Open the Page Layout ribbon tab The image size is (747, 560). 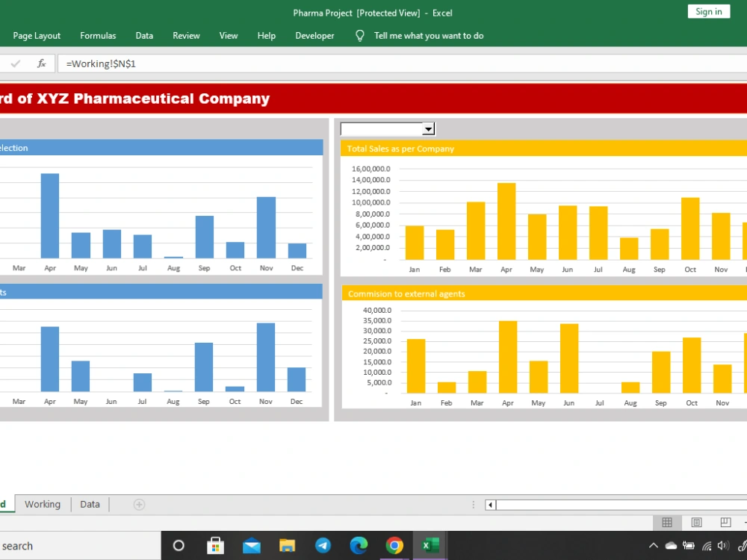[37, 36]
